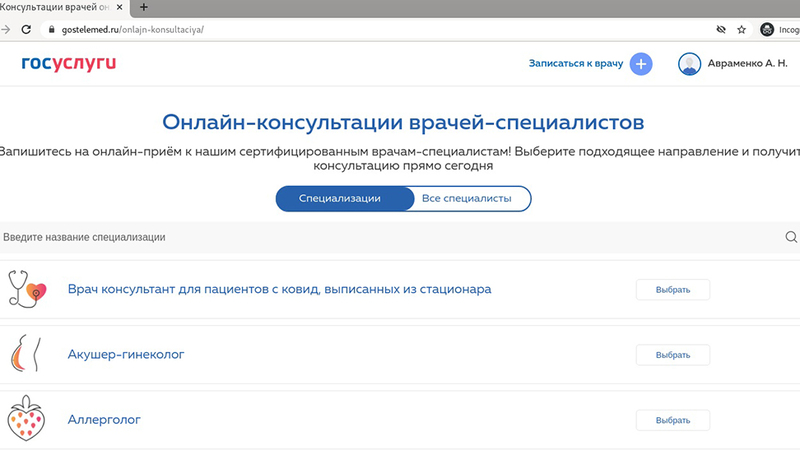Open the Акушер-гинеколог specialization link
This screenshot has width=800, height=450.
pos(126,354)
